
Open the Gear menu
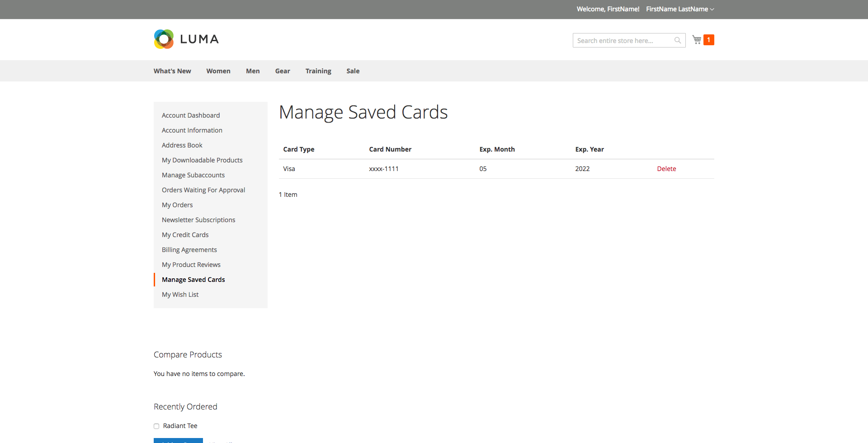click(x=282, y=71)
